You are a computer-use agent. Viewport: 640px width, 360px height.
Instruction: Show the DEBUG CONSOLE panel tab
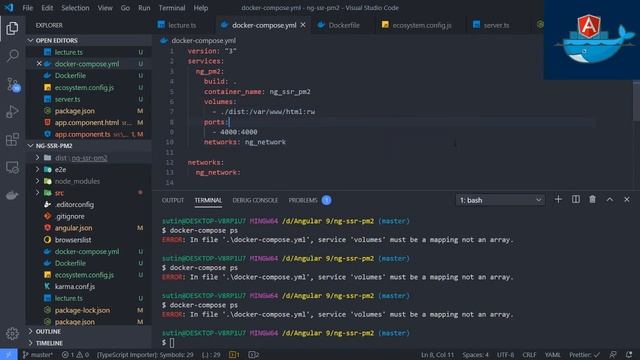click(x=255, y=200)
